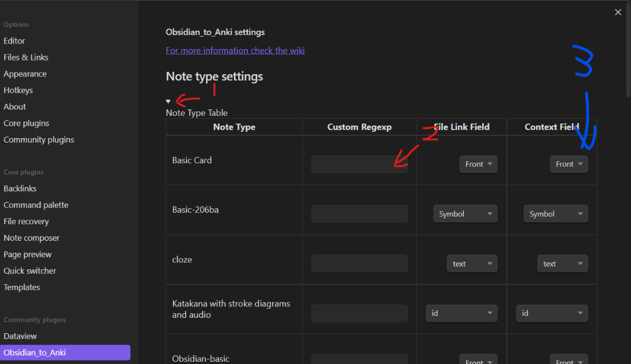Select Note composer plugin settings
631x364 pixels.
(31, 238)
